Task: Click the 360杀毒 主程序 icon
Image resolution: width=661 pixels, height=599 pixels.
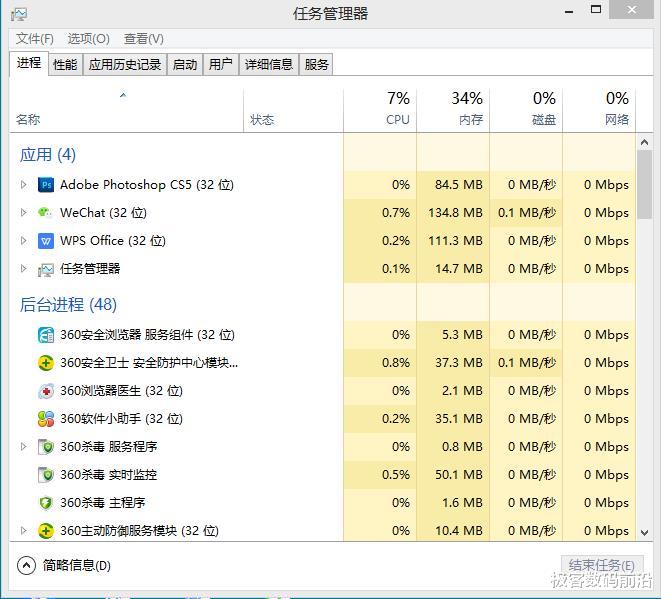Action: click(x=46, y=503)
